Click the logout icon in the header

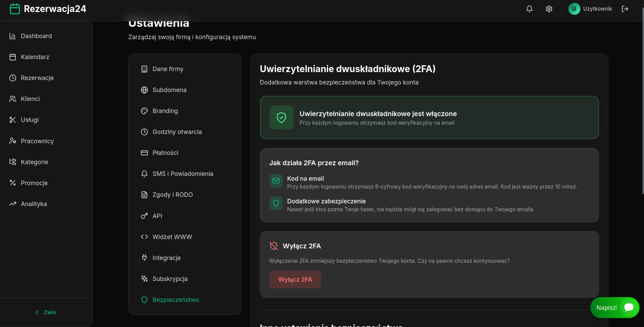[625, 9]
